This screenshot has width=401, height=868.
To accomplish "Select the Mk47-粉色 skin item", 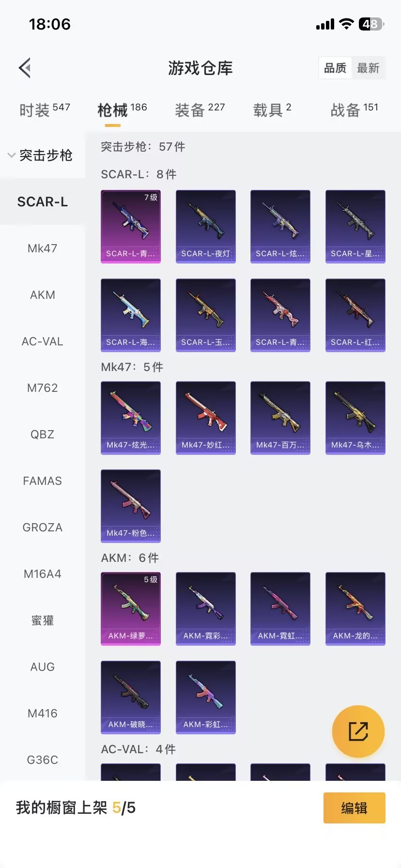I will 131,506.
